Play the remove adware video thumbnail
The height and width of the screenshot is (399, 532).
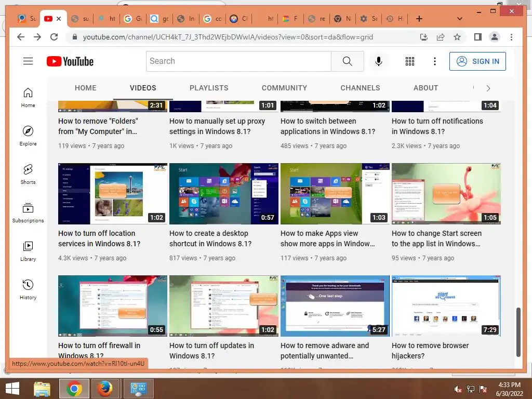pos(335,305)
